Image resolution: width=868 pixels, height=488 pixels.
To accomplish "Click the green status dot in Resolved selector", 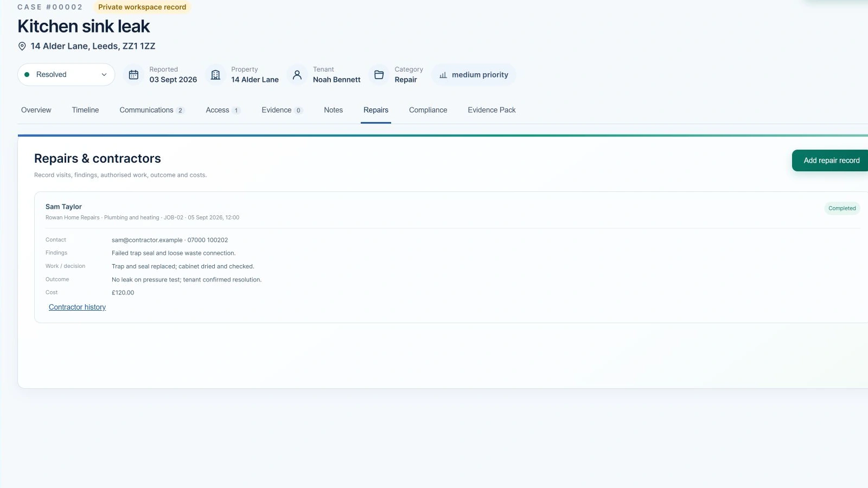I will [27, 75].
